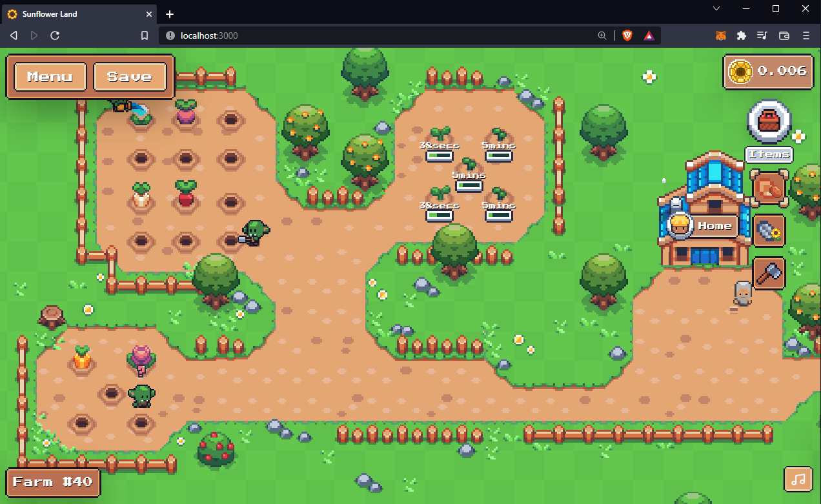
Task: Click the Farm #40 label
Action: click(x=54, y=482)
